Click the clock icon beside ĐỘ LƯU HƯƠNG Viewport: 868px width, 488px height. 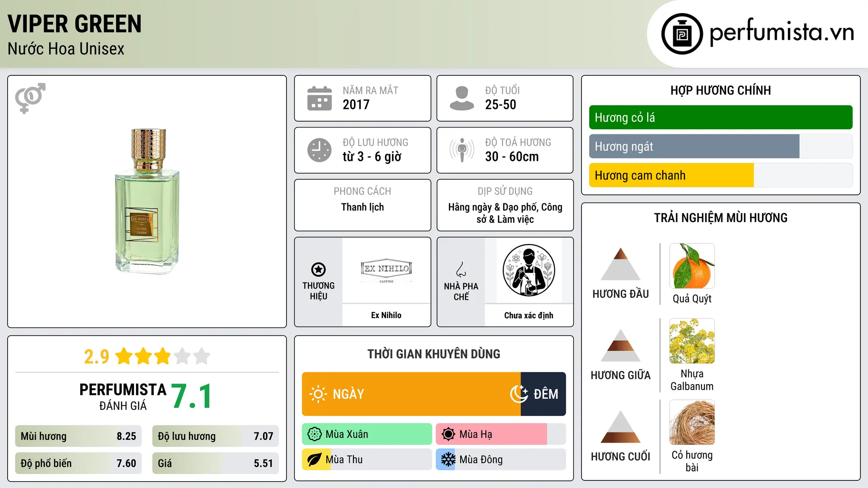tap(320, 150)
